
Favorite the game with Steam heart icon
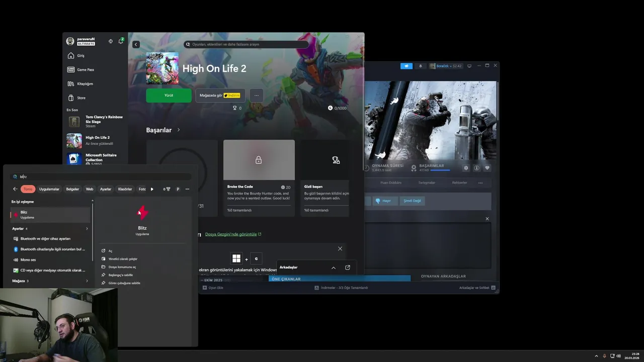tap(487, 168)
